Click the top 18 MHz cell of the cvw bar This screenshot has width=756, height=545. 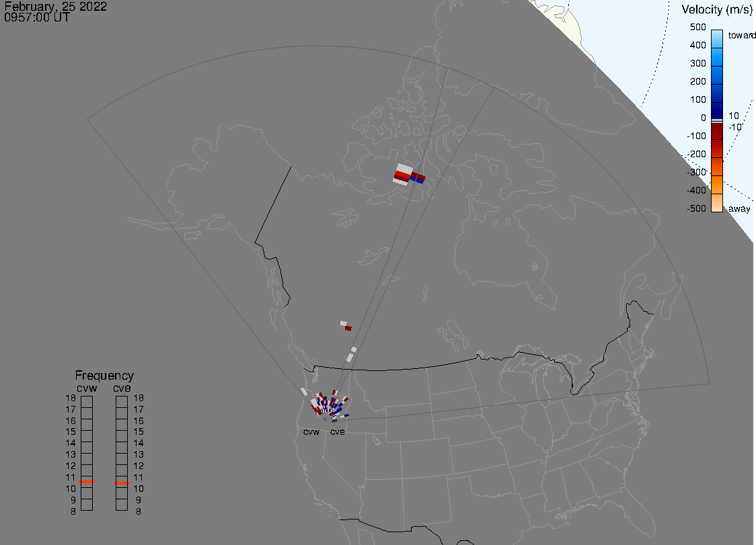[87, 402]
